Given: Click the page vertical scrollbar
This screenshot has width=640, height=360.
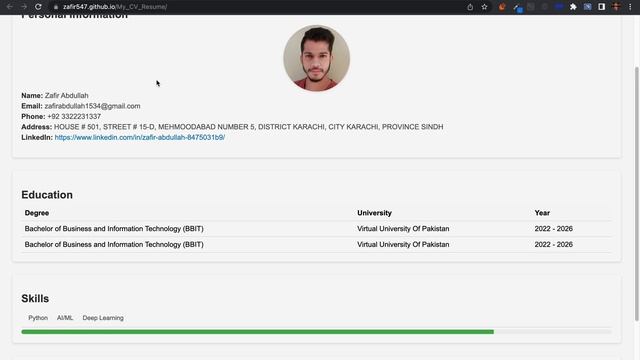Looking at the screenshot, I should pos(637,194).
